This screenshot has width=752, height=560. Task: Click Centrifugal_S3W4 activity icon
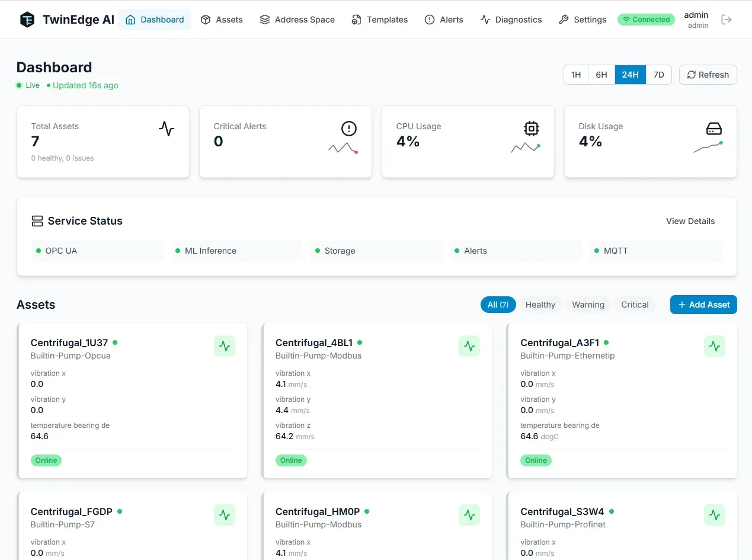click(715, 515)
